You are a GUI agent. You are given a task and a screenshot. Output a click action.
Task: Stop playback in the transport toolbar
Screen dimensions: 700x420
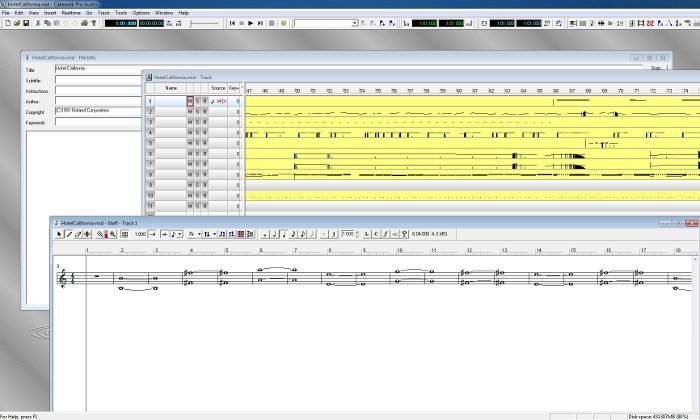coord(242,23)
